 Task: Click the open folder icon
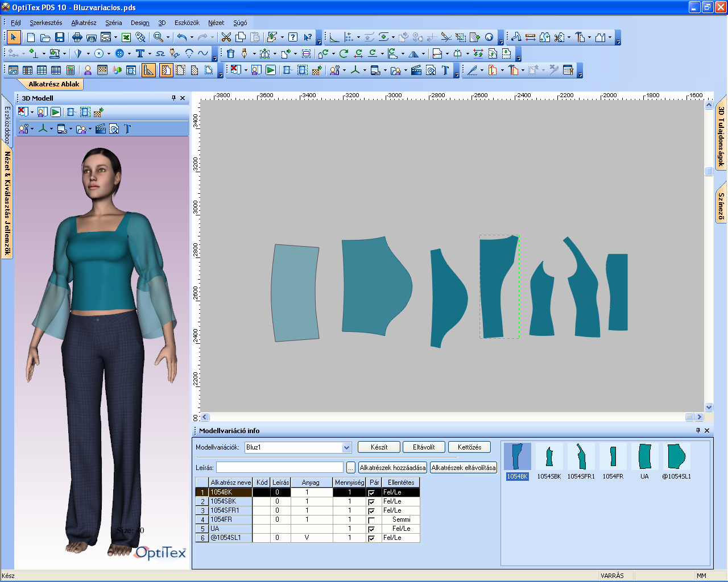45,38
